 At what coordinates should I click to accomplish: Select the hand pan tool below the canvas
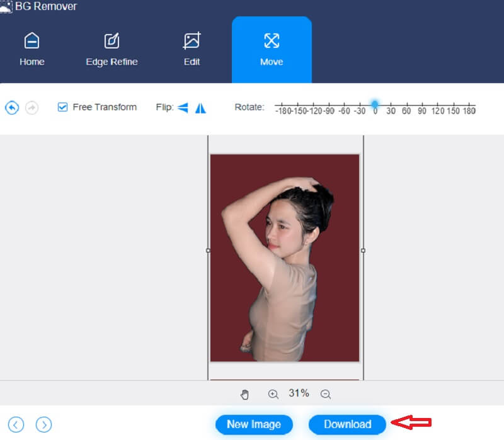tap(244, 393)
